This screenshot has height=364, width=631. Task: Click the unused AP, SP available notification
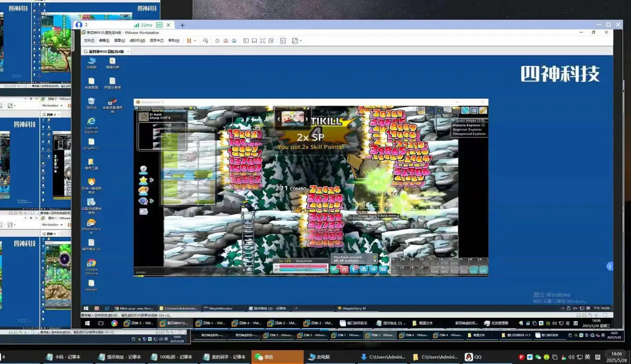(354, 259)
